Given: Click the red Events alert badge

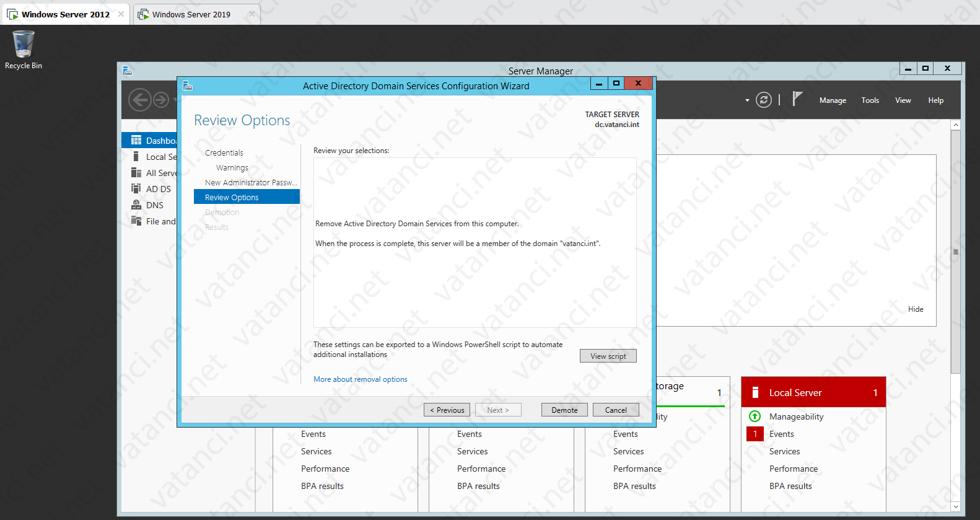Looking at the screenshot, I should pyautogui.click(x=755, y=434).
